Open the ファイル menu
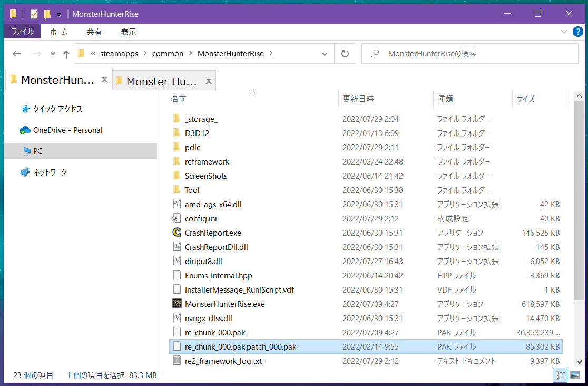 (23, 32)
